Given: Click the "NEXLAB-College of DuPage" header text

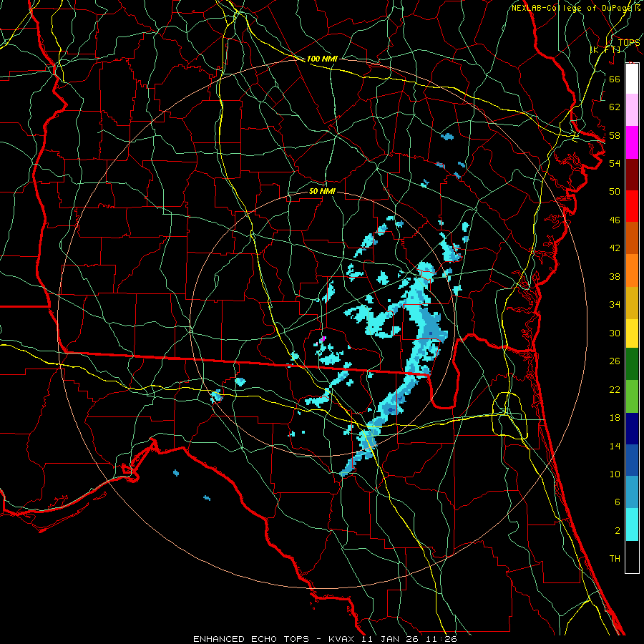Looking at the screenshot, I should [572, 8].
